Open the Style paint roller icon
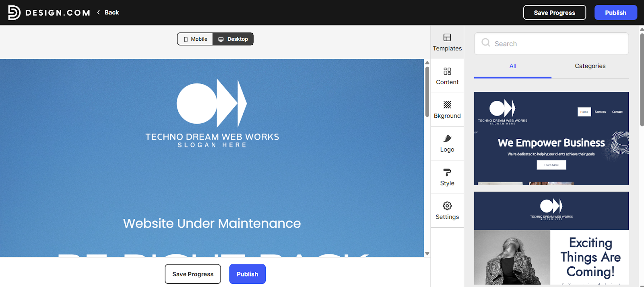644x287 pixels. point(447,173)
